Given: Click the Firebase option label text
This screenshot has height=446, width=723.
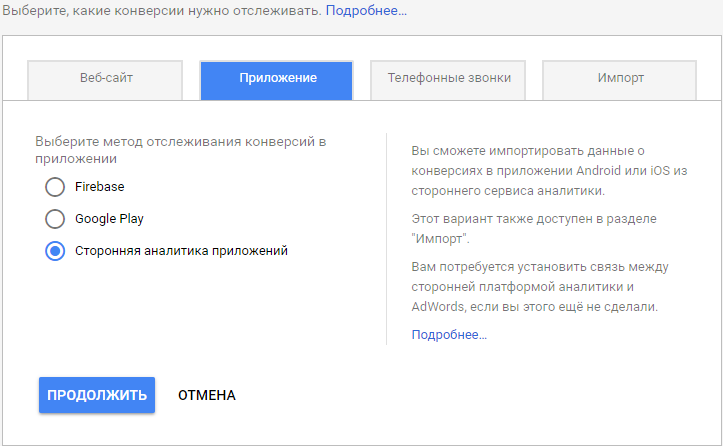Looking at the screenshot, I should click(x=100, y=187).
